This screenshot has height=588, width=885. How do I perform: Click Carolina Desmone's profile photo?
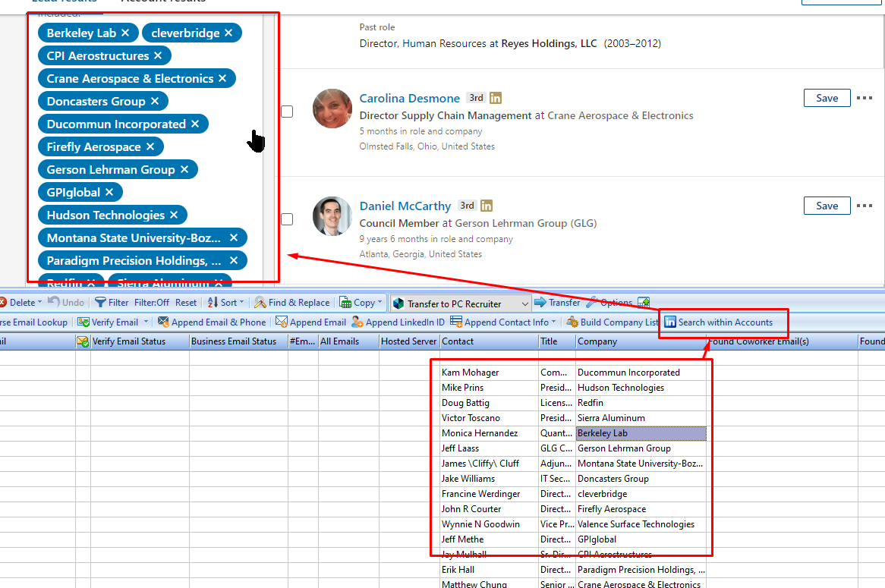tap(332, 108)
